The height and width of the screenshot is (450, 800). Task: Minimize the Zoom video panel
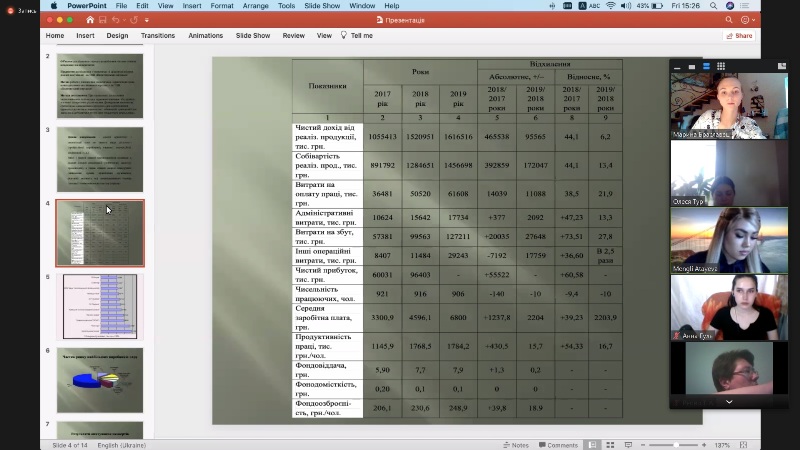[x=677, y=67]
